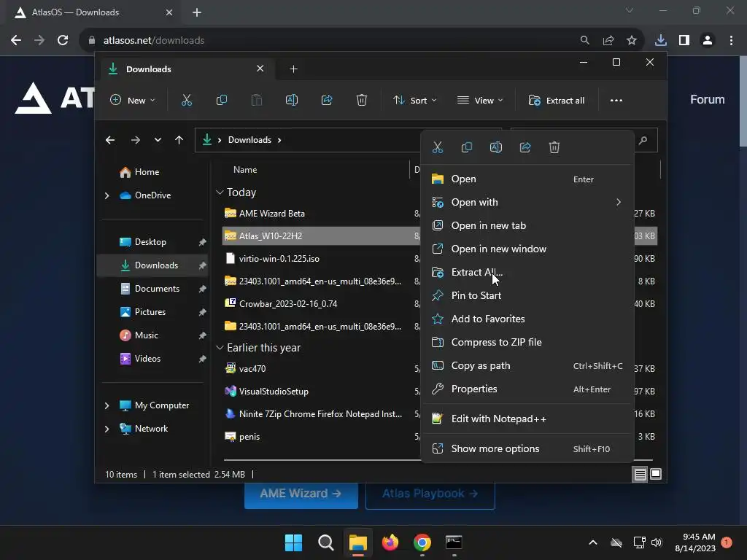Screen dimensions: 747x560
Task: Open the New dropdown in Explorer
Action: point(133,101)
